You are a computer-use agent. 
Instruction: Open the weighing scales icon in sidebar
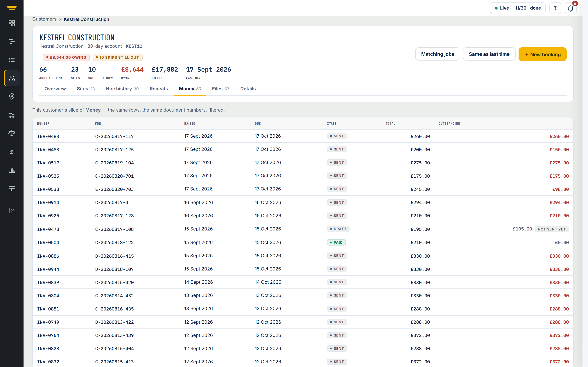pos(12,133)
